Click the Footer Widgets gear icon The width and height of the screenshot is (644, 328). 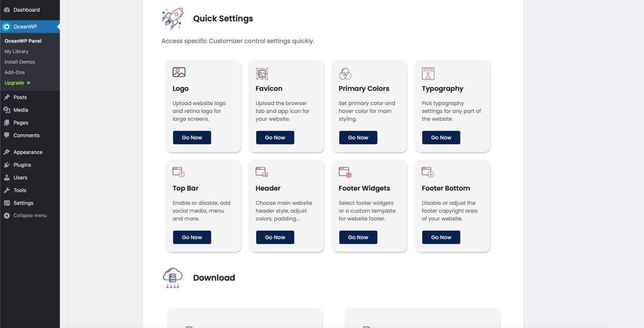click(345, 172)
